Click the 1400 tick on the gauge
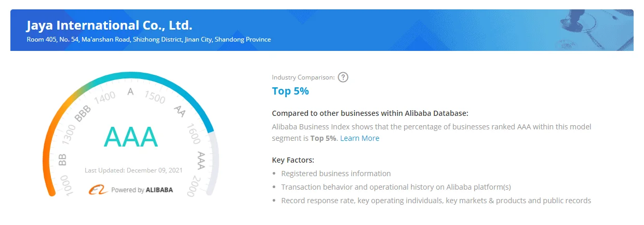The image size is (644, 225). pos(104,97)
